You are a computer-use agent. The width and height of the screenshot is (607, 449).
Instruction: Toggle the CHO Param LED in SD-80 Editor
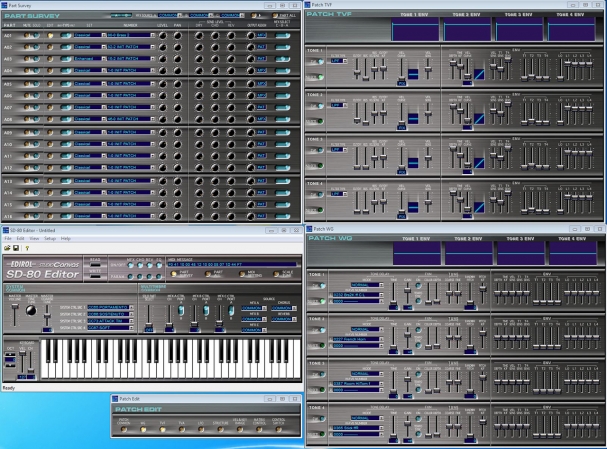[140, 276]
